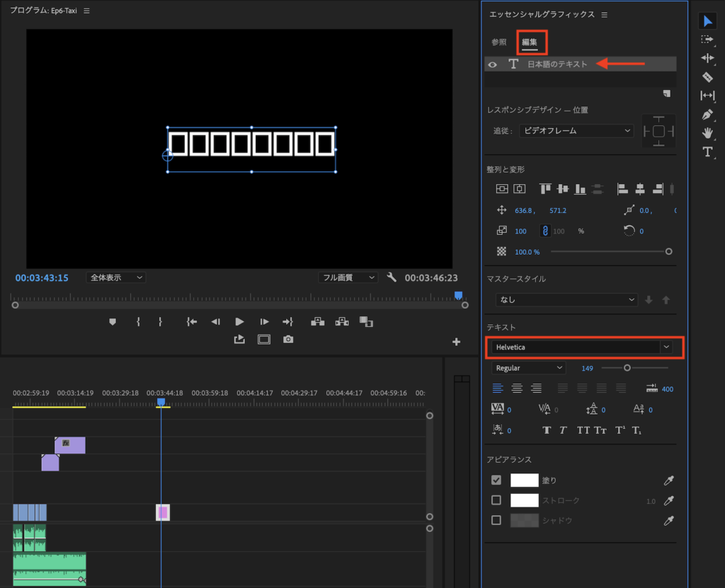Enable the ストローク stroke checkbox
The width and height of the screenshot is (725, 588).
click(x=496, y=500)
